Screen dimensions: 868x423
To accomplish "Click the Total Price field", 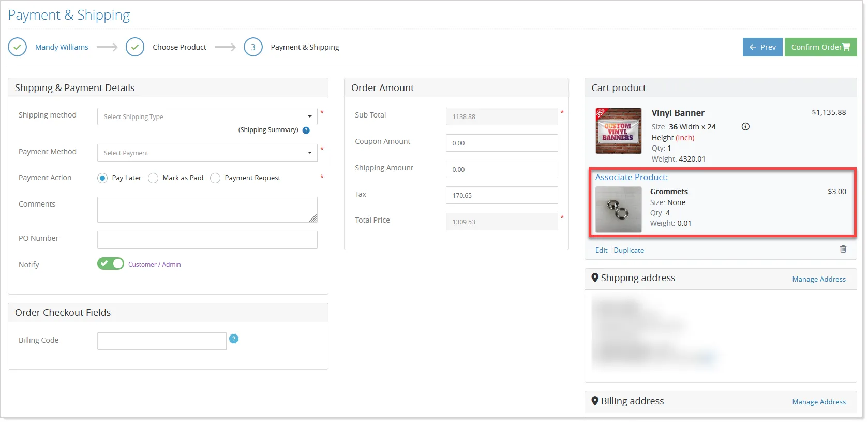I will 502,222.
